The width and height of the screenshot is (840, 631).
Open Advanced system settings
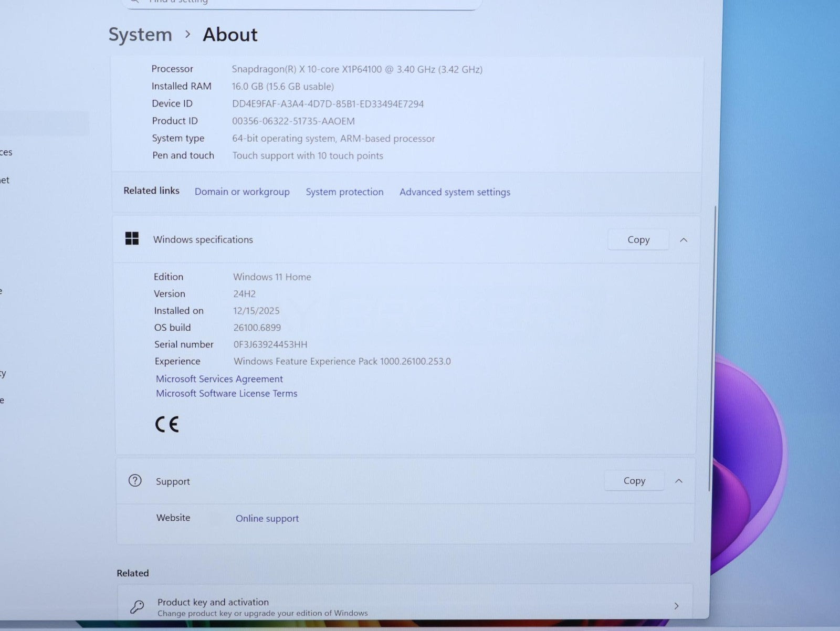pyautogui.click(x=455, y=192)
